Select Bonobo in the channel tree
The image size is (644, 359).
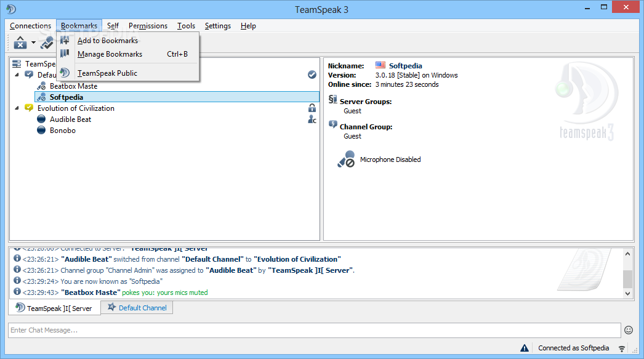coord(62,130)
